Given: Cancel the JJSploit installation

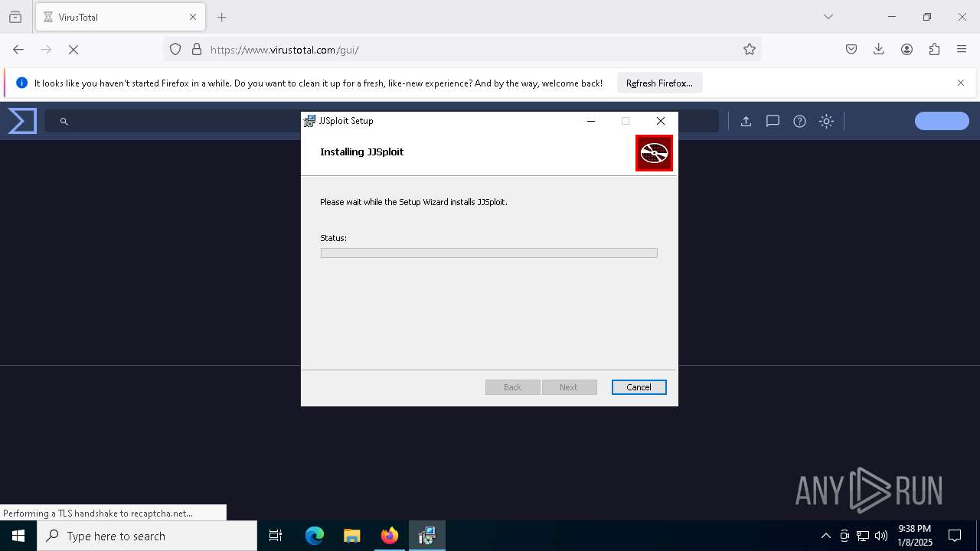Looking at the screenshot, I should click(639, 387).
